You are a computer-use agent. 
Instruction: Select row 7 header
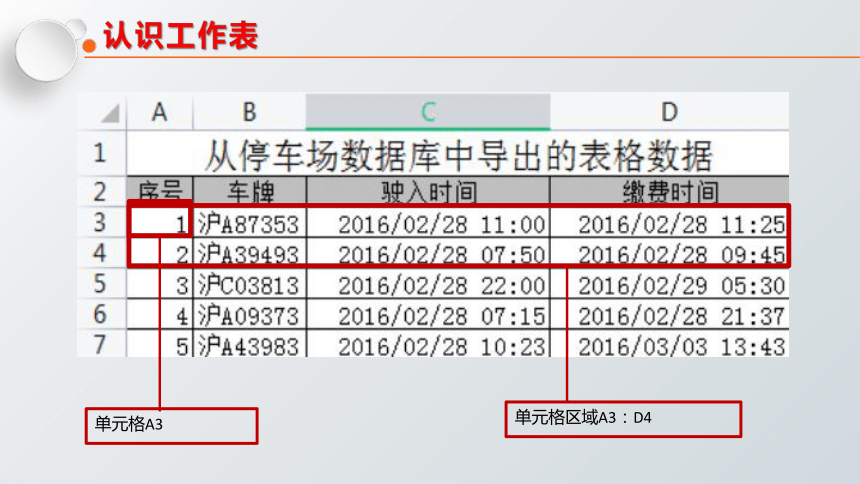101,344
